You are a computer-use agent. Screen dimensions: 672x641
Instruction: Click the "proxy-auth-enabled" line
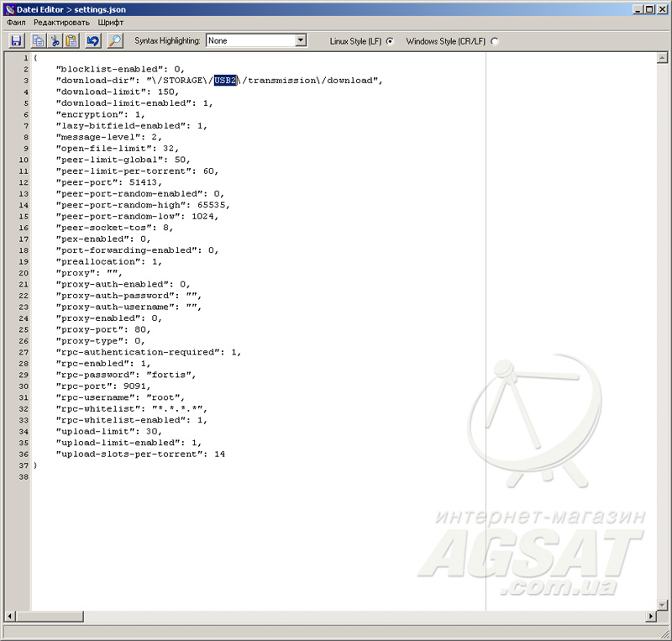(123, 284)
